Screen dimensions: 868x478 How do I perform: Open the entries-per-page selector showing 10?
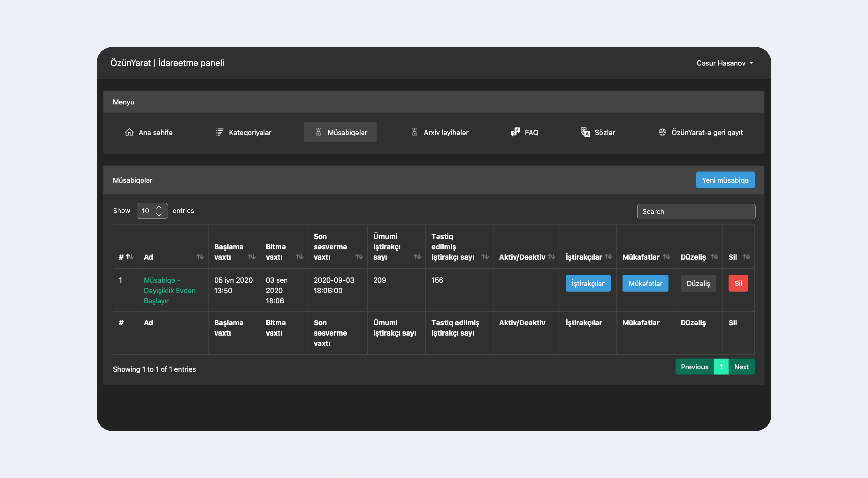(x=152, y=211)
